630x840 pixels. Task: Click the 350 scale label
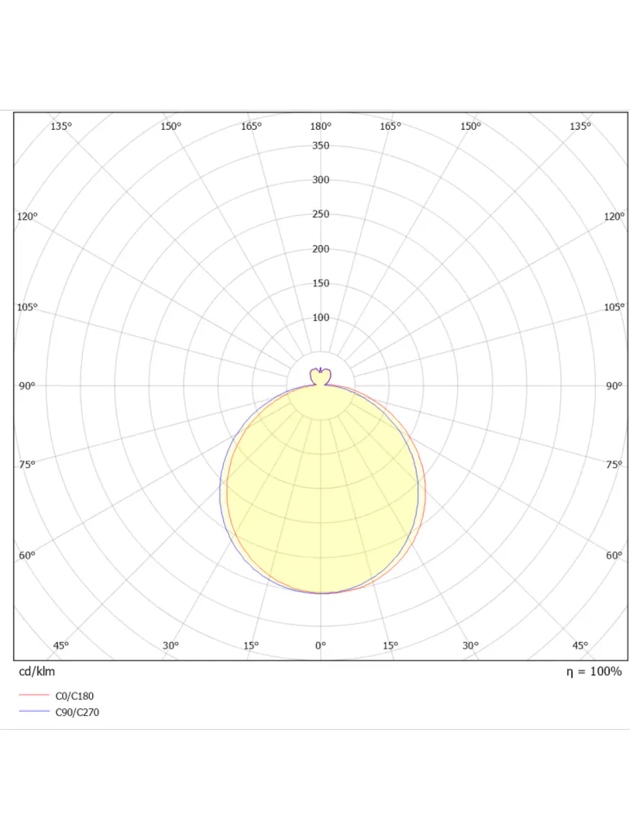click(x=320, y=146)
